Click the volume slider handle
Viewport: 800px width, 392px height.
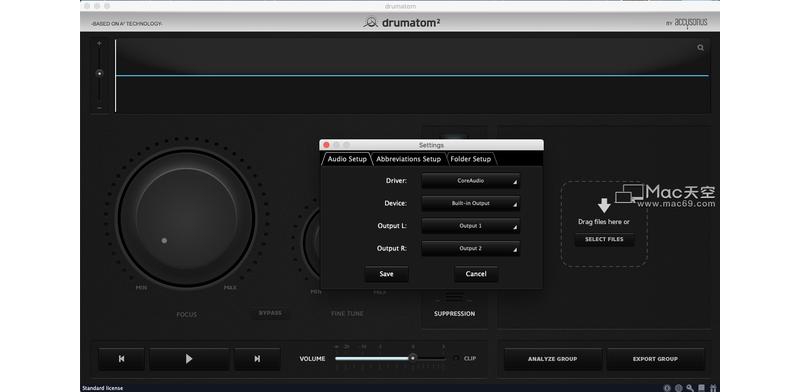click(412, 358)
